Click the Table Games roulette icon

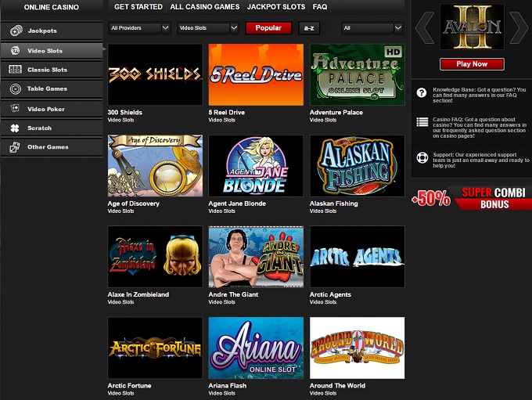tap(16, 89)
